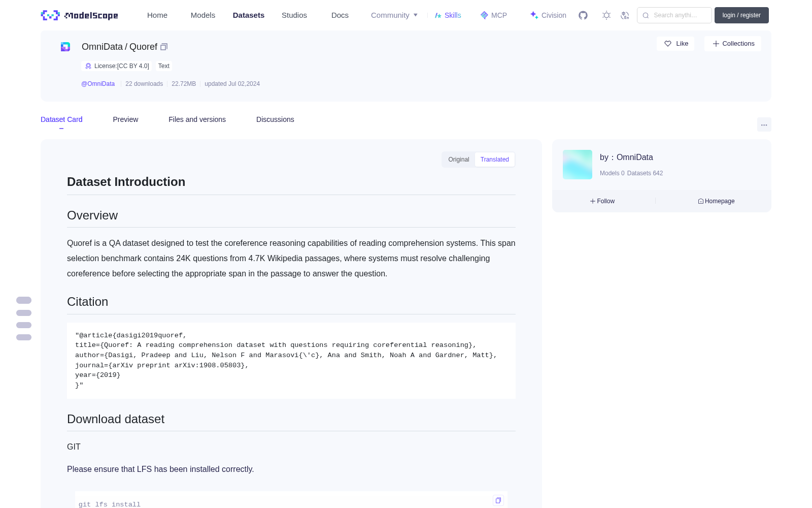
Task: Switch the card to Original language
Action: 459,160
